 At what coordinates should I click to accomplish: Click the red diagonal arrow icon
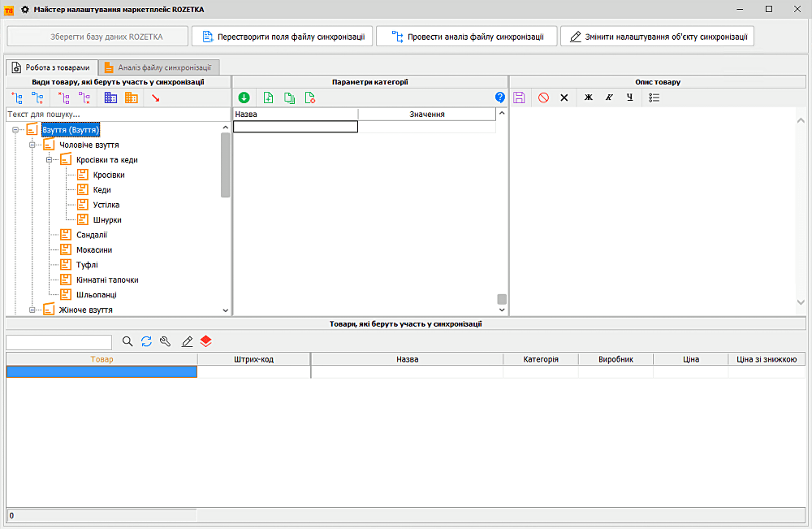(x=155, y=98)
